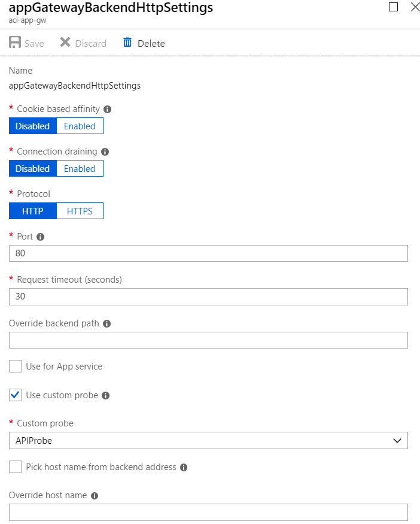Enable Cookie based affinity

click(x=80, y=126)
